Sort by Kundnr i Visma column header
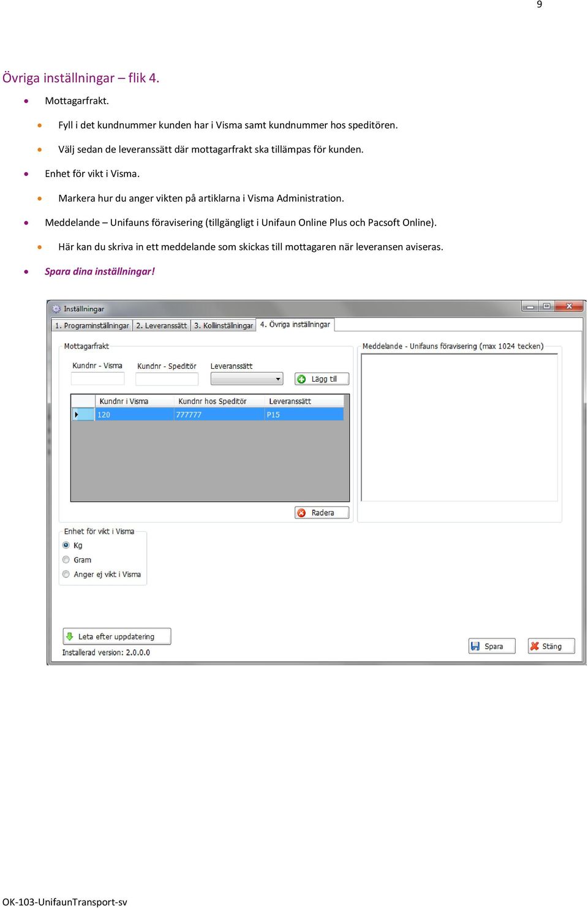The image size is (588, 908). (x=134, y=401)
